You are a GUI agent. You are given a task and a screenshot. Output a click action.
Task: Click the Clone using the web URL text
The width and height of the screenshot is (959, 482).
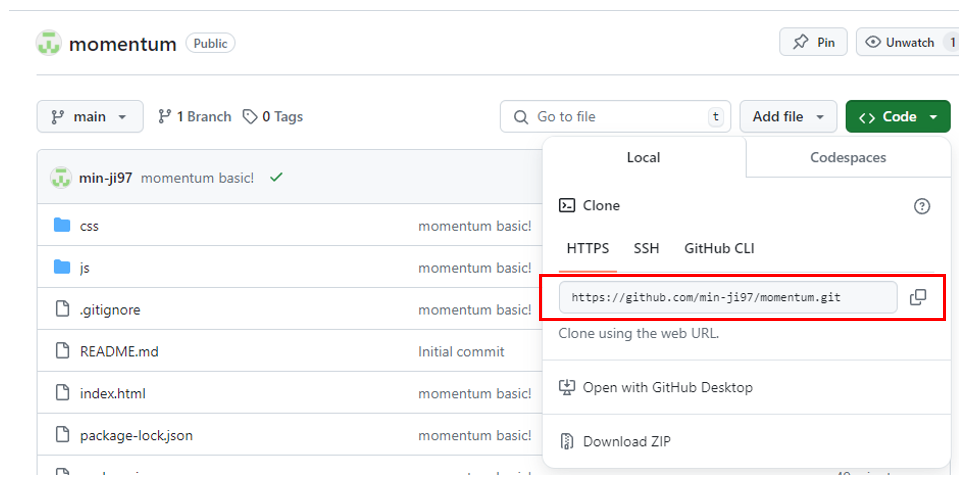coord(639,333)
